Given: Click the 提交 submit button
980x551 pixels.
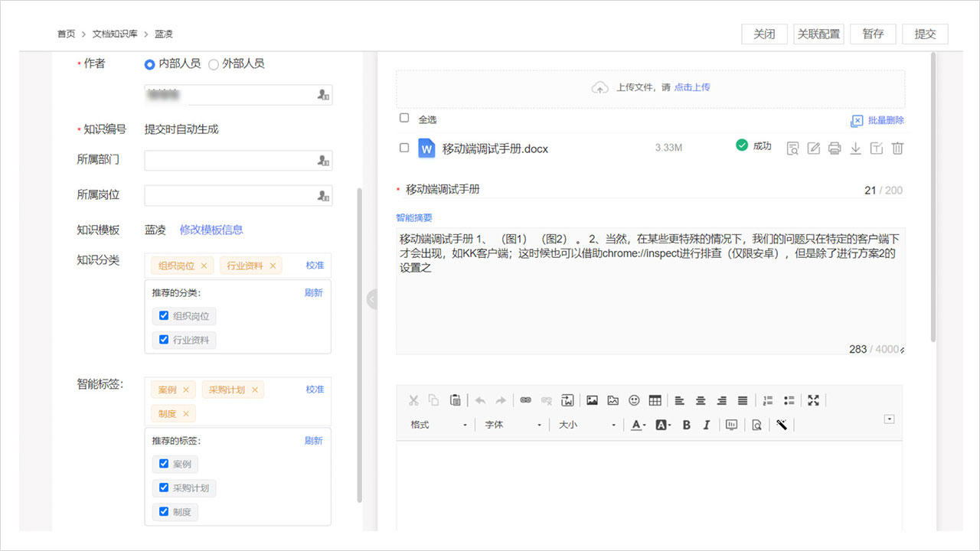Looking at the screenshot, I should click(x=925, y=34).
